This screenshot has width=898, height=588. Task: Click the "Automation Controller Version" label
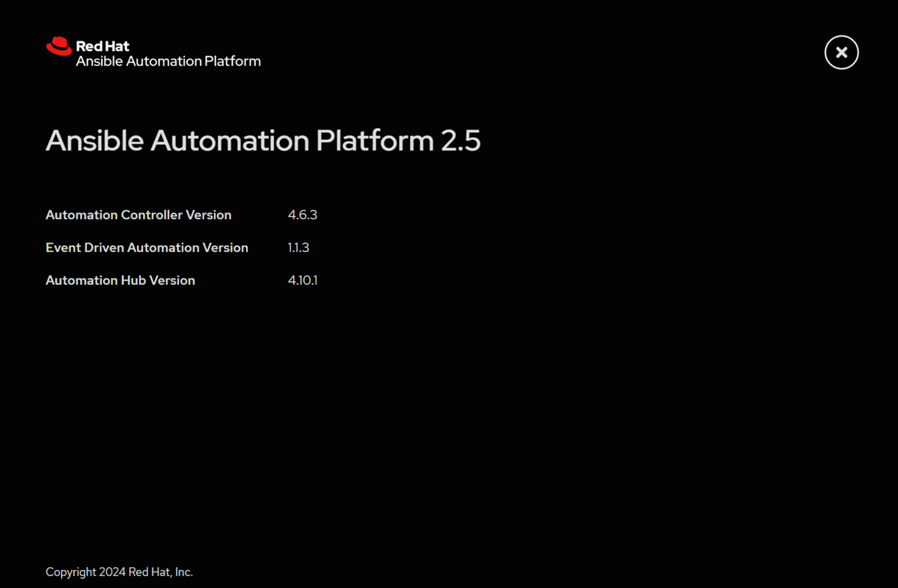pos(138,215)
